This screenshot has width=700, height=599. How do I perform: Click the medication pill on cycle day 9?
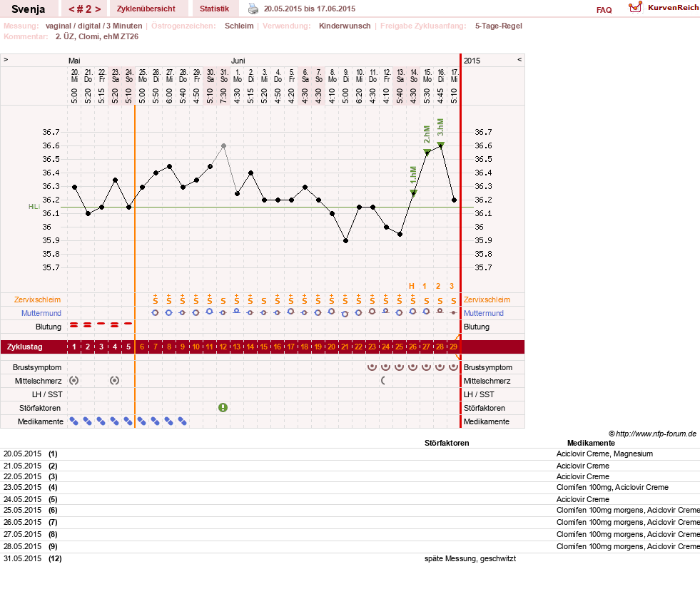click(x=183, y=421)
